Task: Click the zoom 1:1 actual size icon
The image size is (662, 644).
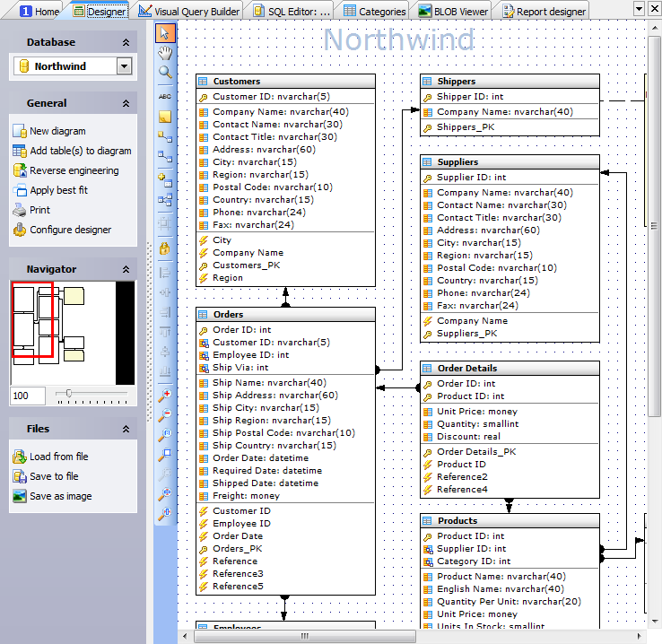Action: point(165,435)
